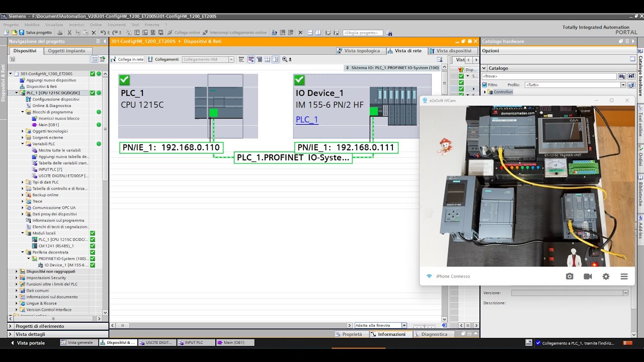Screen dimensions: 644x362
Task: Select Configurazione dispositivi tree item
Action: click(x=56, y=99)
